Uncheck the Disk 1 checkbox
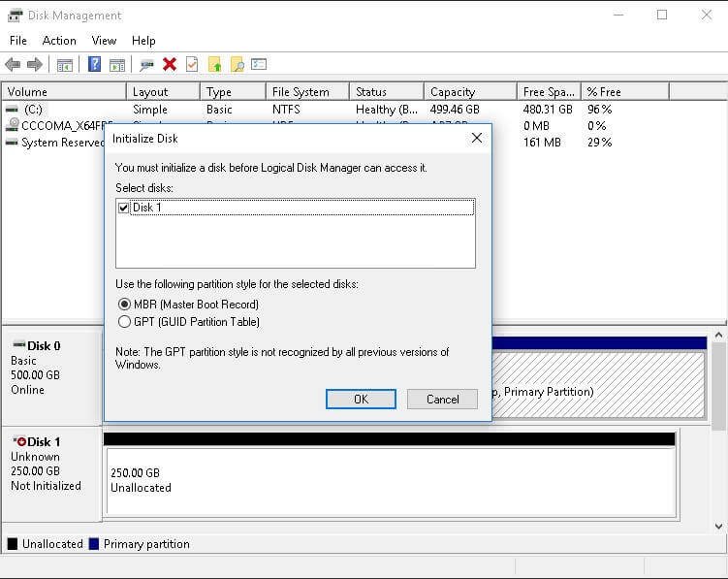 coord(123,208)
